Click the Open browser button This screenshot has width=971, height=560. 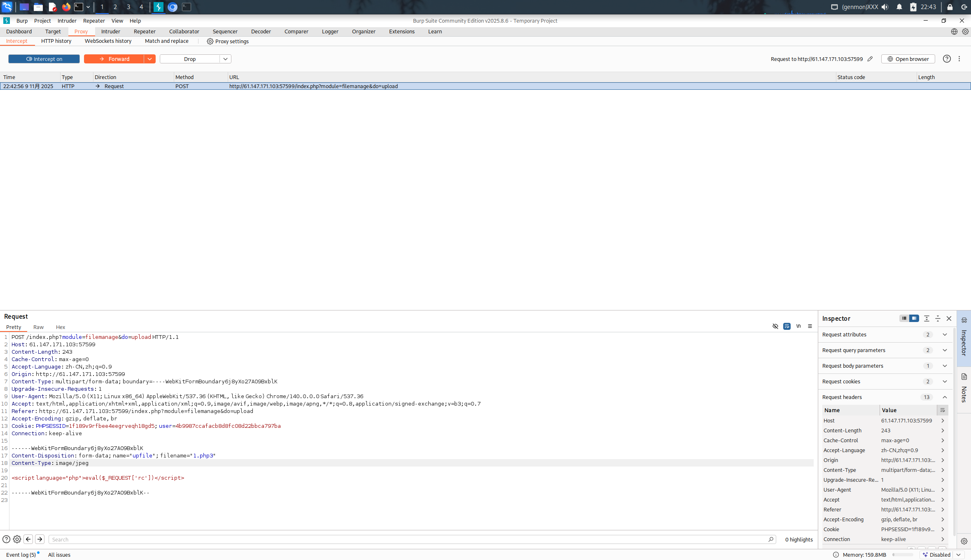click(x=908, y=59)
